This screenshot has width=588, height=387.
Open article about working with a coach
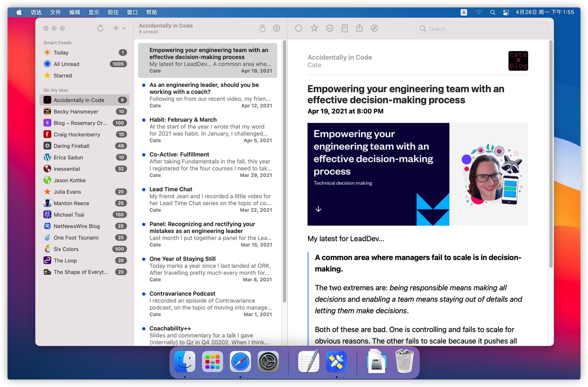pos(208,95)
